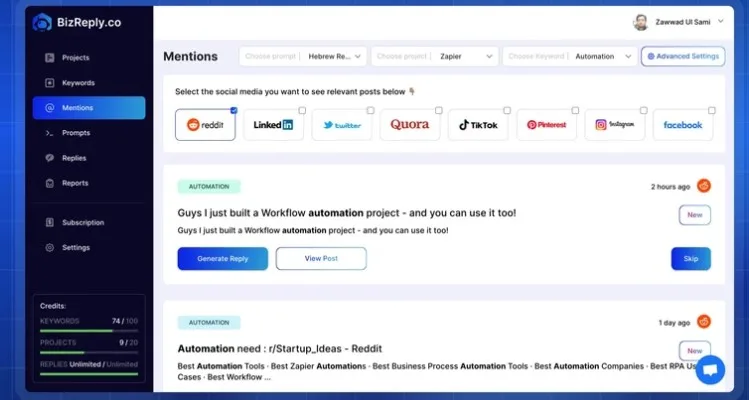Click the Subscription sidebar icon
749x400 pixels.
pyautogui.click(x=50, y=222)
